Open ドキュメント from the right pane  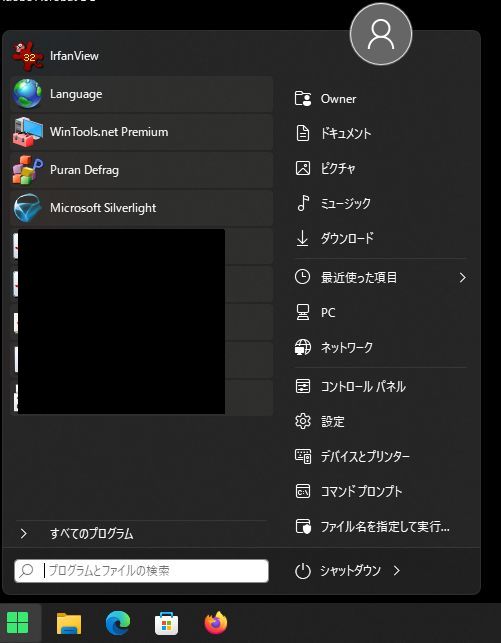click(x=346, y=133)
